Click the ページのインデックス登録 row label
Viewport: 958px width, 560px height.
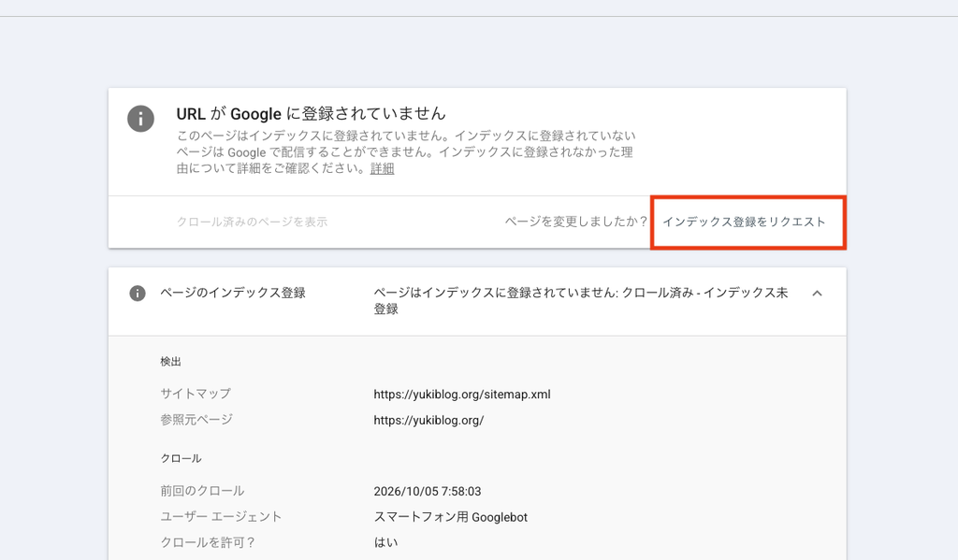click(233, 294)
